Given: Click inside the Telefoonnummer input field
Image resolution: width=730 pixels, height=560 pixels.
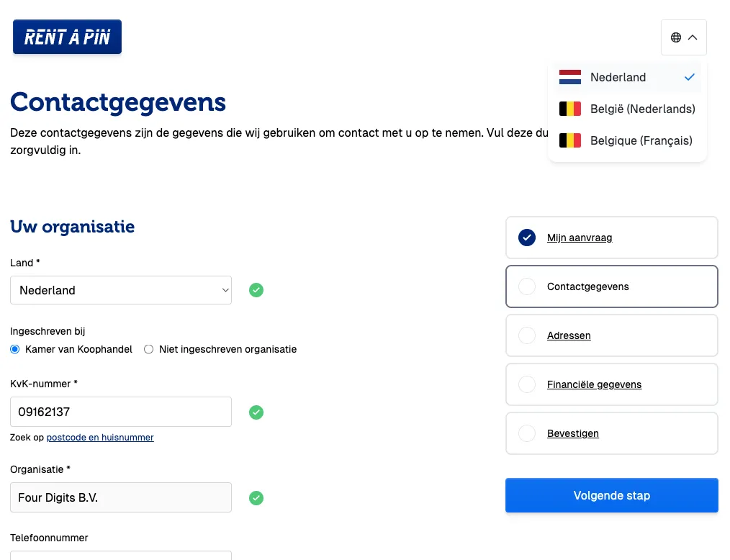Looking at the screenshot, I should pos(120,556).
